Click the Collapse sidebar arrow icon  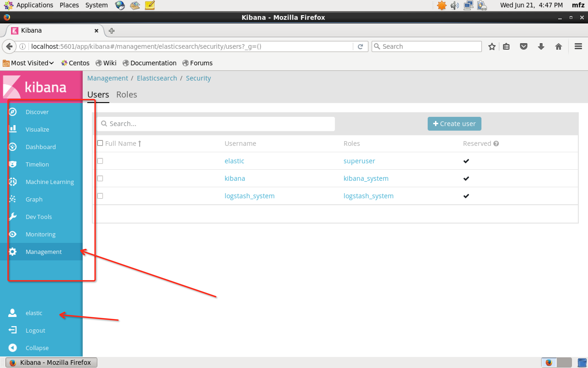tap(13, 348)
